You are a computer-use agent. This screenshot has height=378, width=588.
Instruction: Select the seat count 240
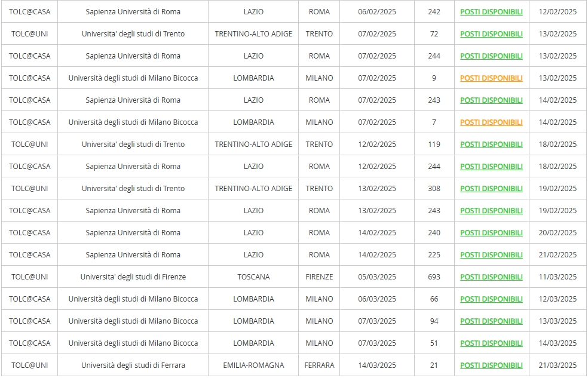[434, 233]
